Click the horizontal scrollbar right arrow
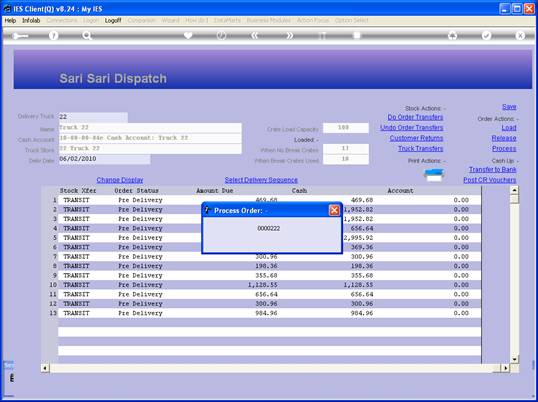The image size is (538, 402). click(x=505, y=368)
